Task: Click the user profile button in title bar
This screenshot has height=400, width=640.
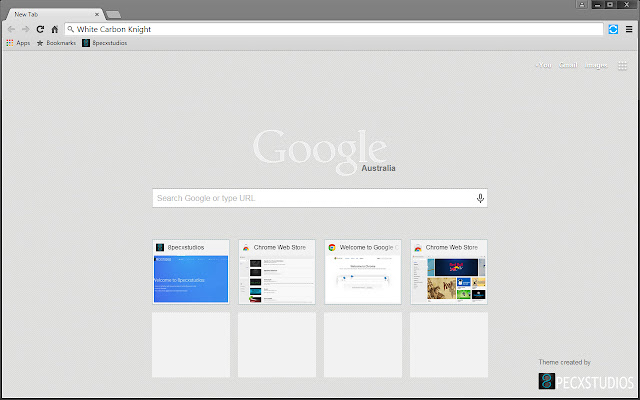Action: point(582,4)
